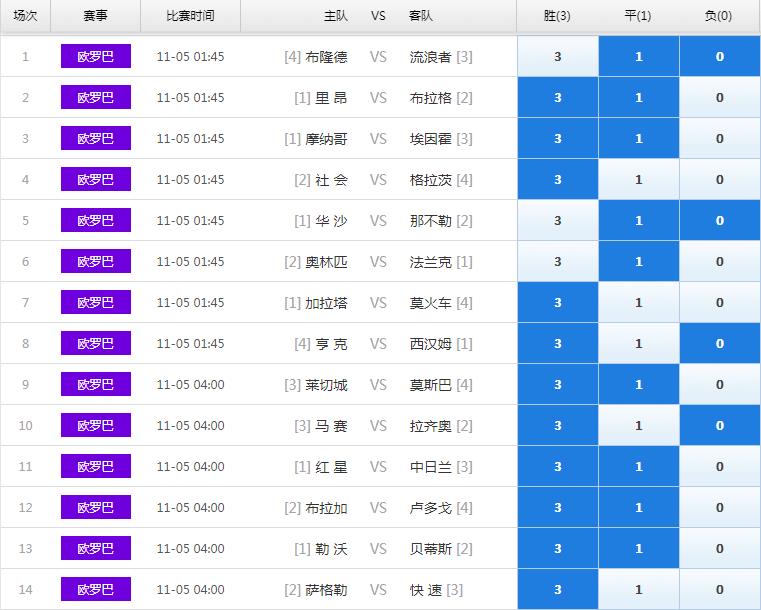The height and width of the screenshot is (610, 761).
Task: Deselect win (3) for match 11 红星
Action: pyautogui.click(x=558, y=466)
